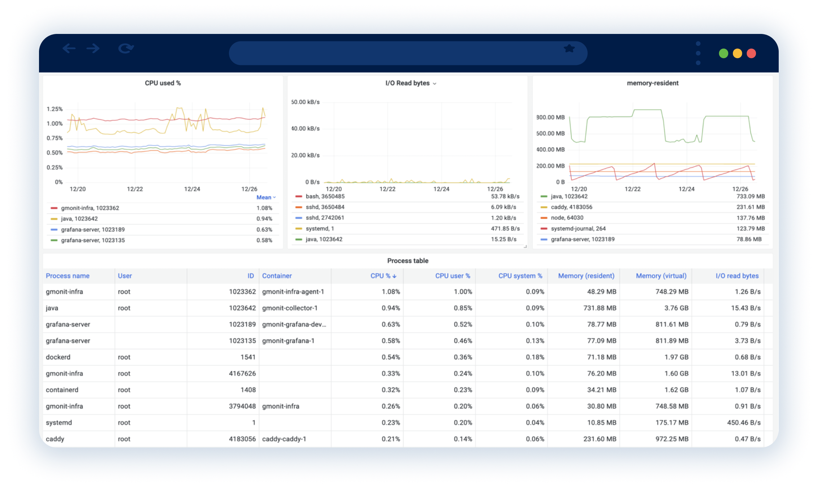Click java, 1023642 green color swatch in memory legend
Screen dimensions: 817x504
[x=544, y=197]
